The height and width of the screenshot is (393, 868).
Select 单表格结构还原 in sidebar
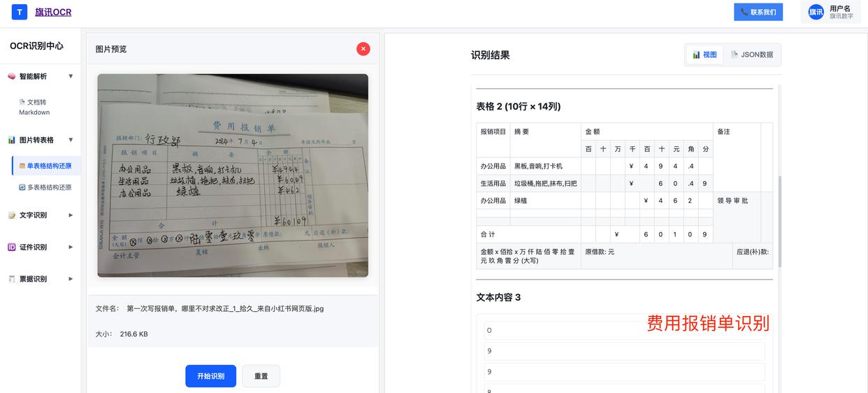[47, 166]
